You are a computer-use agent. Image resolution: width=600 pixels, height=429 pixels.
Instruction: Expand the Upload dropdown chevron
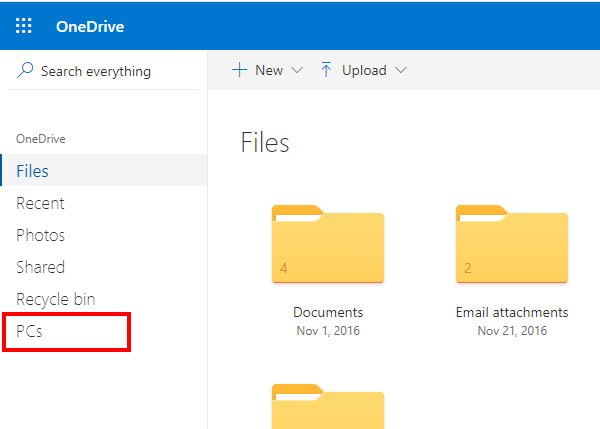(401, 70)
